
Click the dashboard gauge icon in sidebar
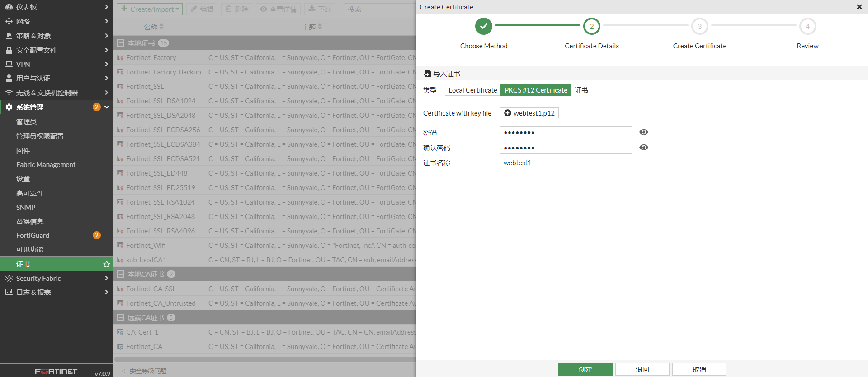pos(9,7)
